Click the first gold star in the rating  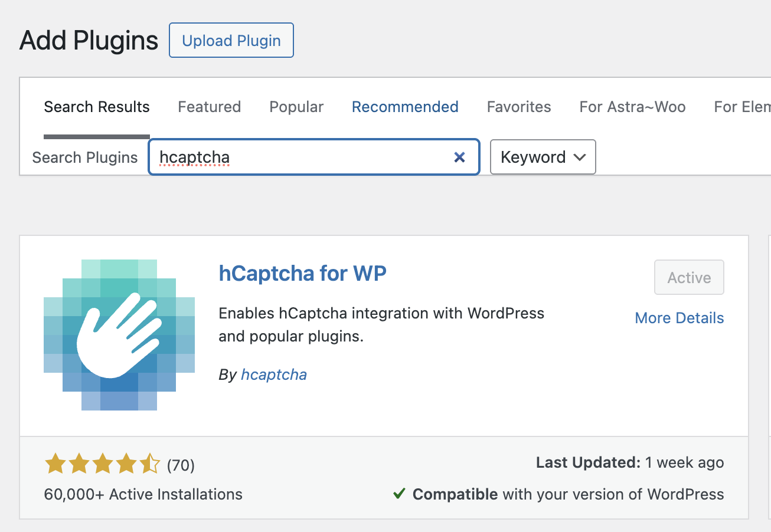coord(55,465)
